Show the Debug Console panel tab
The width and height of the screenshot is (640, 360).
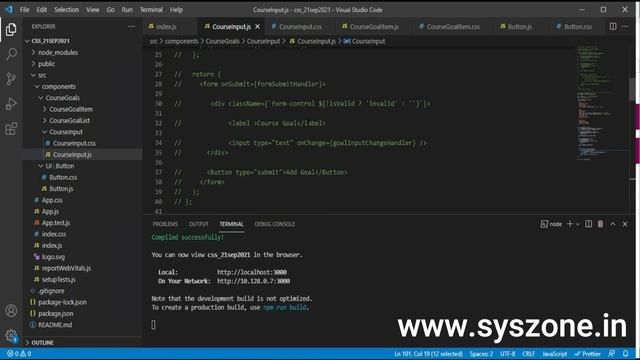[274, 224]
